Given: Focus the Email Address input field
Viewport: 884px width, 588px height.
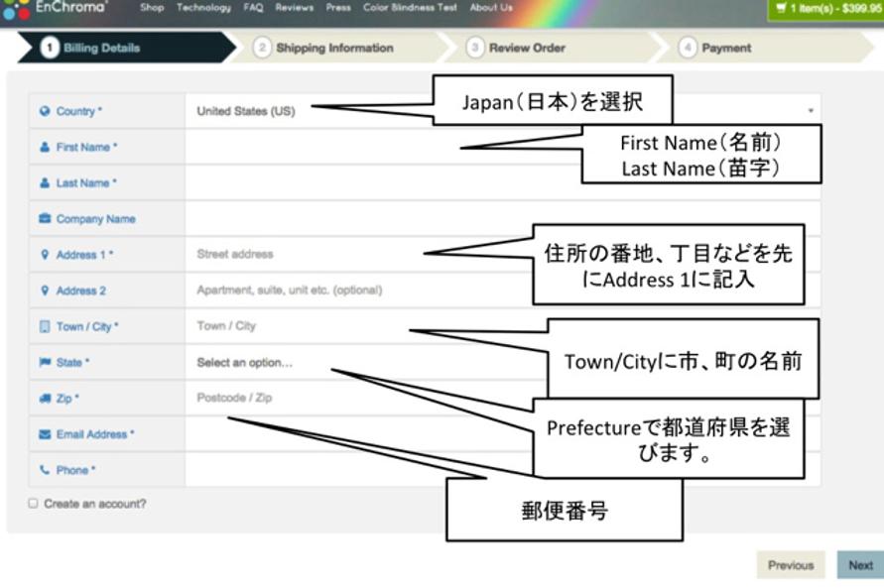Looking at the screenshot, I should [502, 434].
